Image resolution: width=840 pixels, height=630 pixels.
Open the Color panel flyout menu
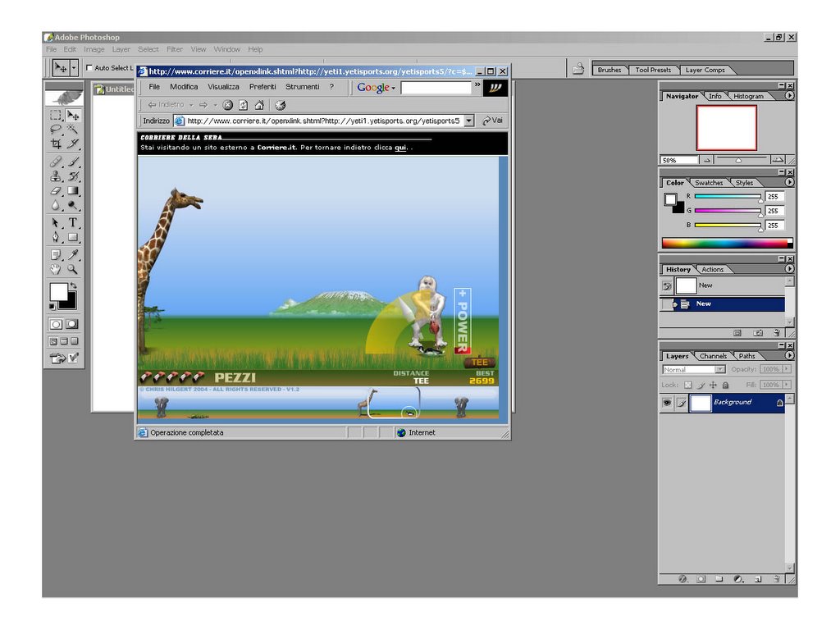tap(789, 183)
